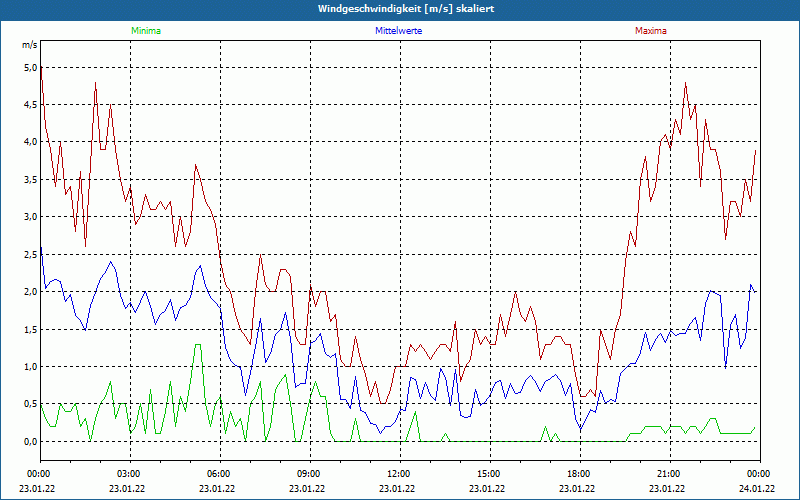Click the chart title Windgeschwindigkeit [m/s] skaliert
The image size is (800, 500).
point(406,9)
